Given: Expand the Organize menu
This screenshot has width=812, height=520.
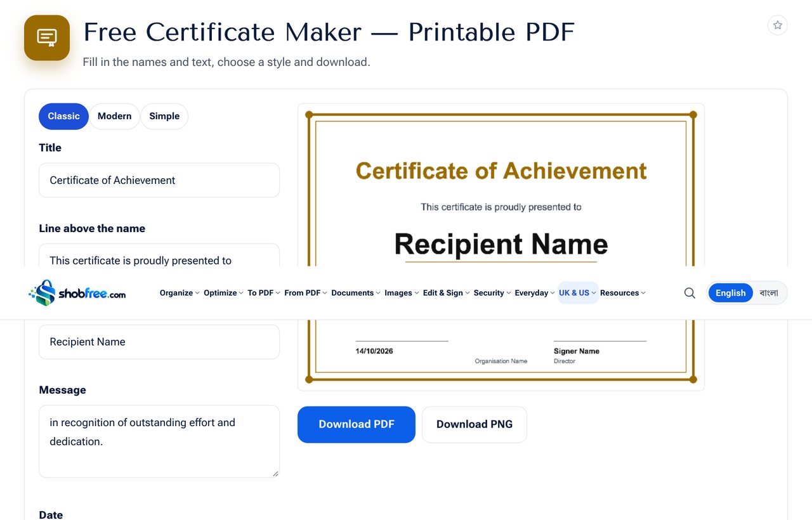Looking at the screenshot, I should [x=180, y=293].
